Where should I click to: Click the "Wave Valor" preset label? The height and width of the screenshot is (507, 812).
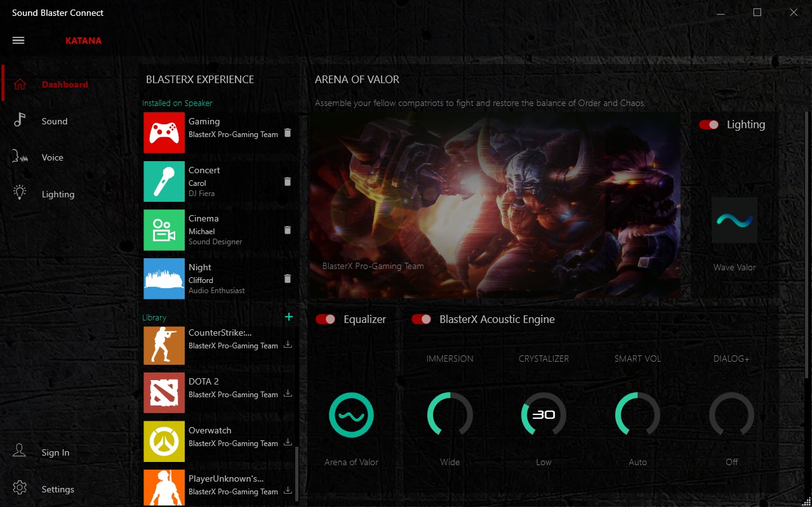click(735, 267)
